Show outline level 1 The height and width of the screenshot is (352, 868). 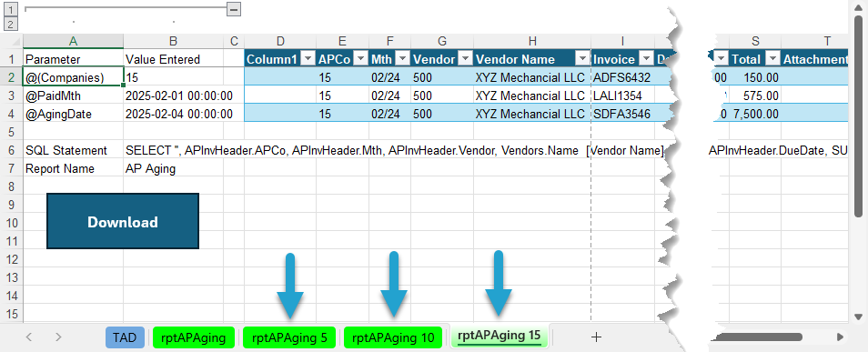coord(11,10)
